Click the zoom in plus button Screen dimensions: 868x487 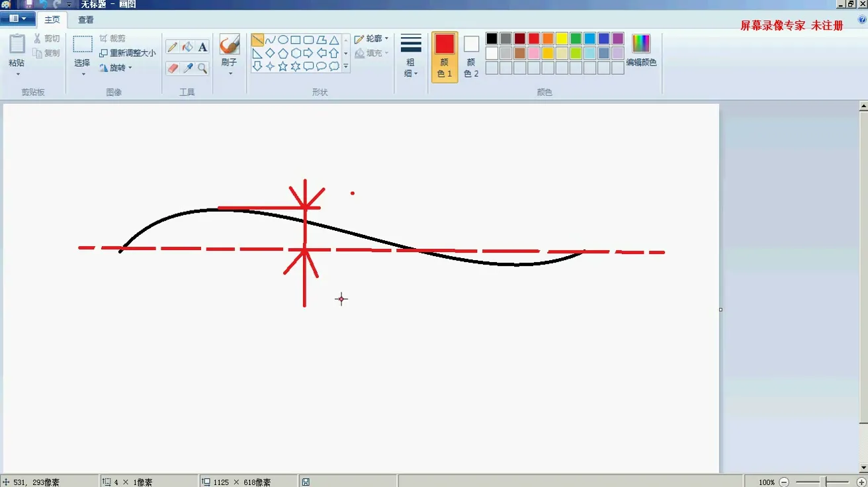pos(861,482)
